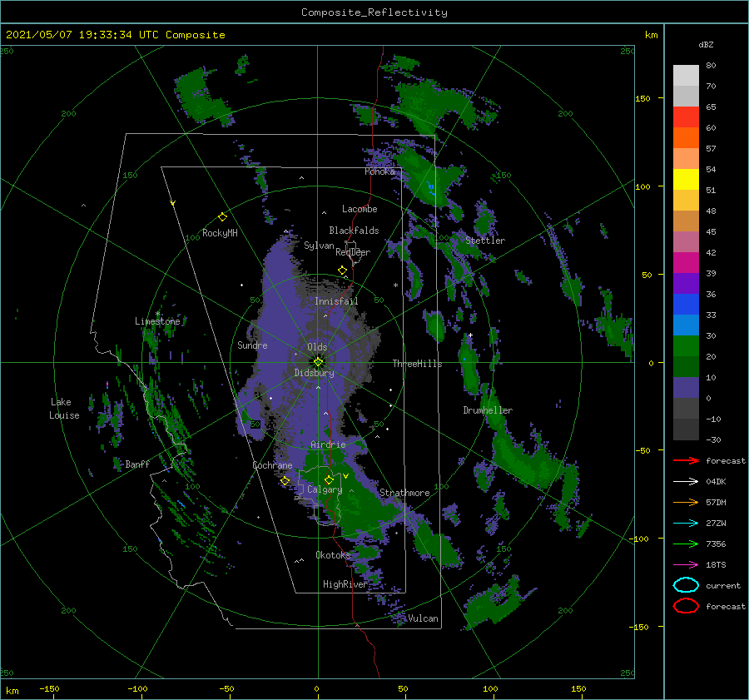Screen dimensions: 749x700
Task: Select the 54 dBZ yellow color swatch
Action: click(x=686, y=179)
